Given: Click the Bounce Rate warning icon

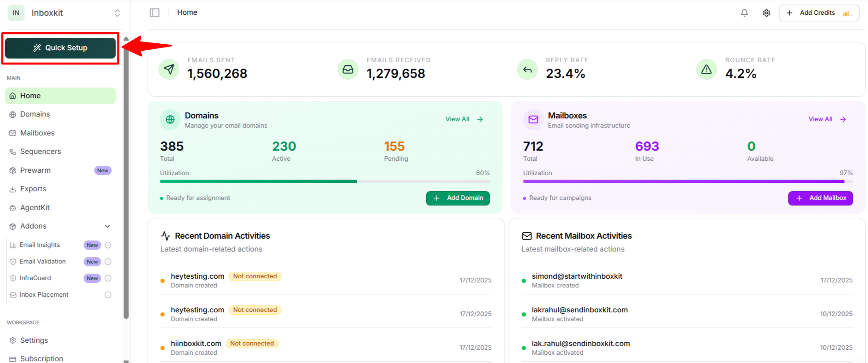Looking at the screenshot, I should (x=706, y=70).
